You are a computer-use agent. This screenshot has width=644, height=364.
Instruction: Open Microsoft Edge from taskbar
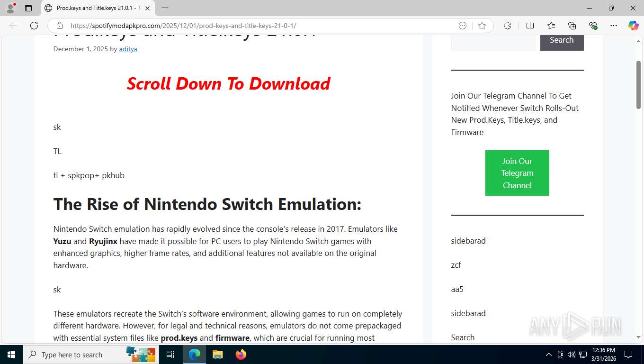[195, 355]
